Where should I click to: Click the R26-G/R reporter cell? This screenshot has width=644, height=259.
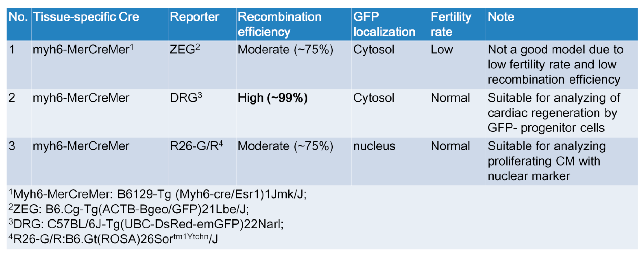click(x=196, y=146)
